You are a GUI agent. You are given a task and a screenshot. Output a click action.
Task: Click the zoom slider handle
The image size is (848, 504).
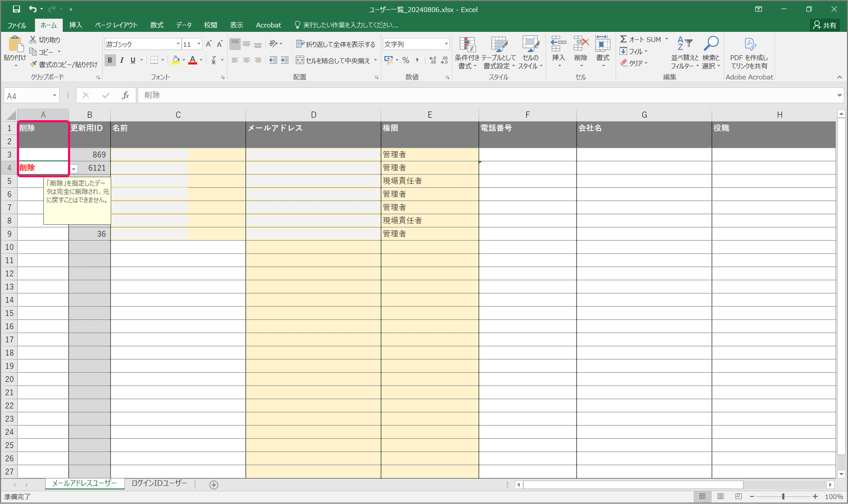coord(783,496)
